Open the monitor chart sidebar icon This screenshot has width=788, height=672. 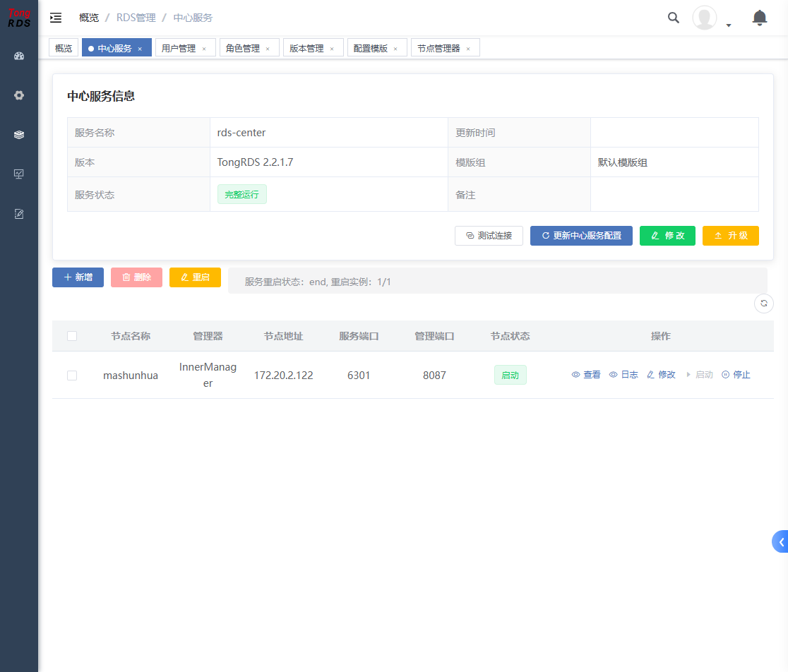[19, 174]
